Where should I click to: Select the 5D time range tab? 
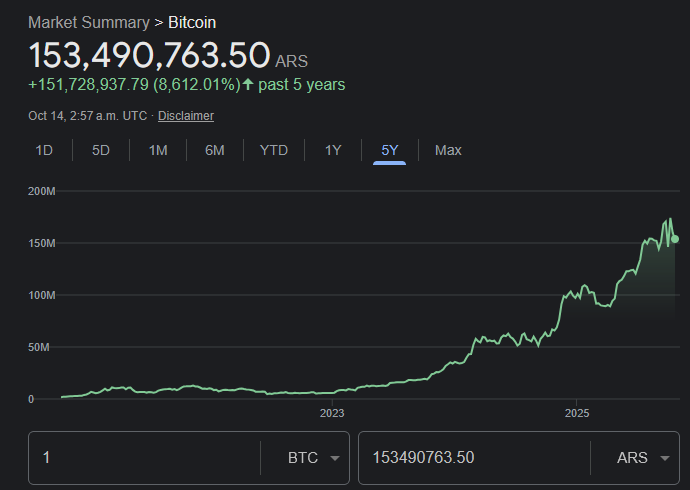click(101, 150)
